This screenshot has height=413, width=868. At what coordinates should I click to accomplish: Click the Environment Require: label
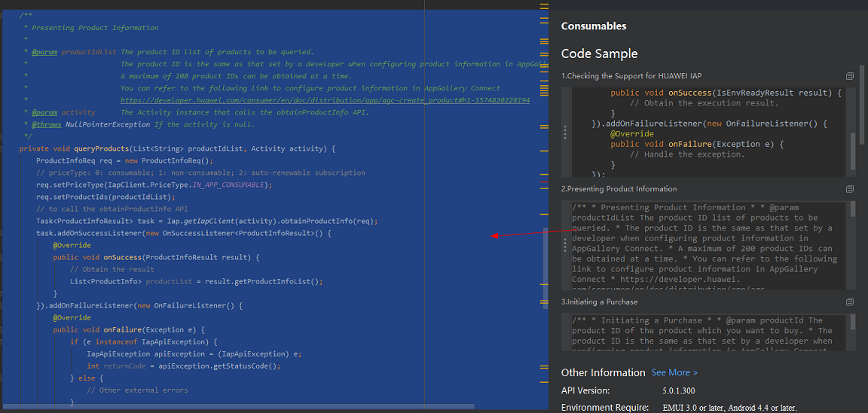(x=605, y=408)
